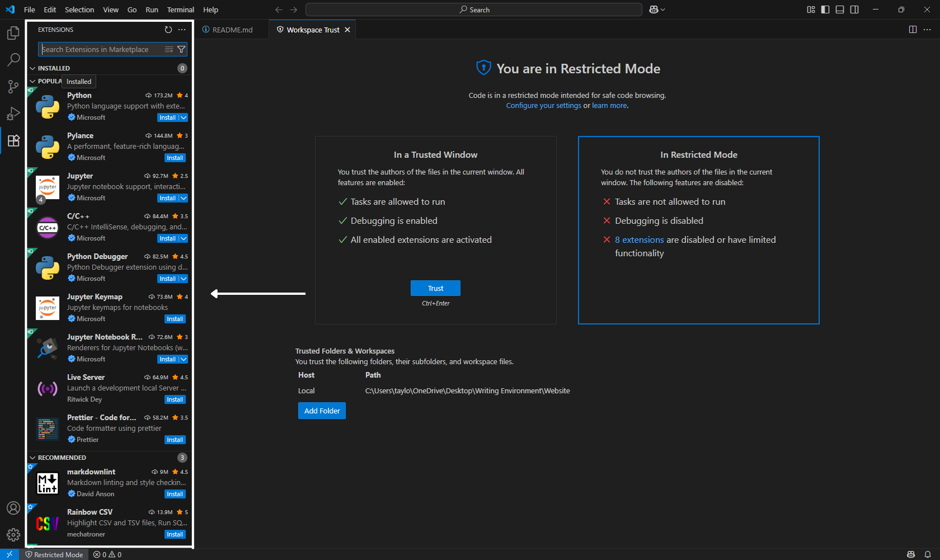Install the Live Server extension
This screenshot has width=940, height=560.
[x=175, y=399]
